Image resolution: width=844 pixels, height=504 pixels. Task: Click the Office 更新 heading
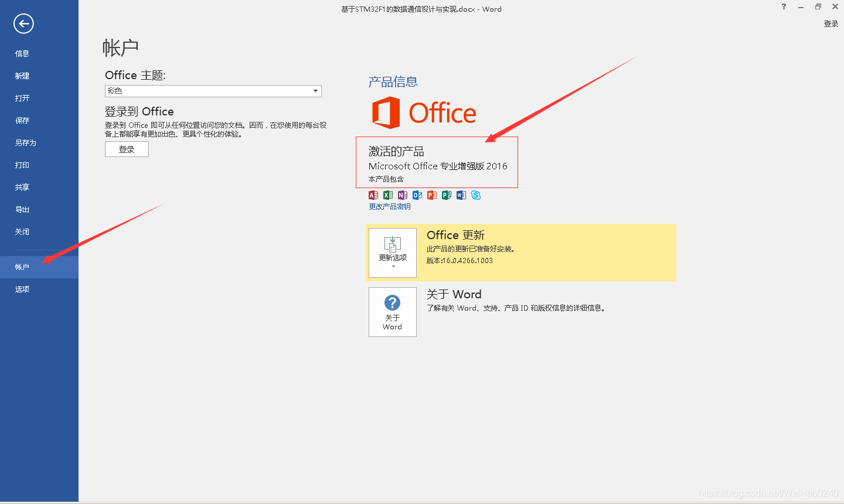coord(455,235)
